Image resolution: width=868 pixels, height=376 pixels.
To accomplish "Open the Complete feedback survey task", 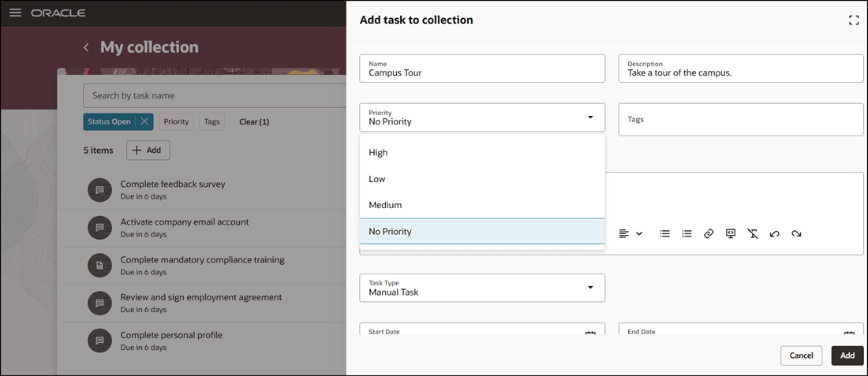I will tap(173, 184).
